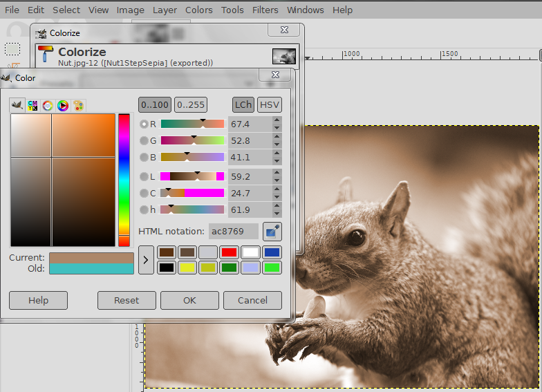Pick the red swatch from color history
The image size is (542, 392).
click(x=229, y=253)
